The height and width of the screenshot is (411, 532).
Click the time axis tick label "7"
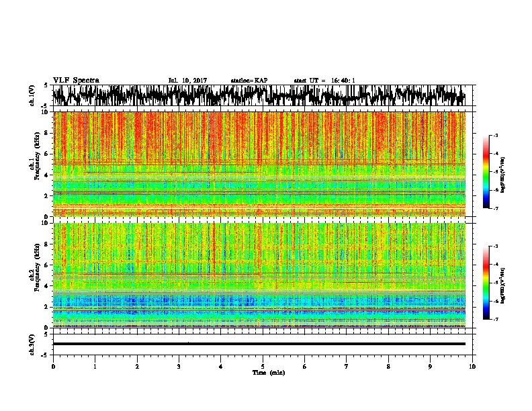(347, 367)
